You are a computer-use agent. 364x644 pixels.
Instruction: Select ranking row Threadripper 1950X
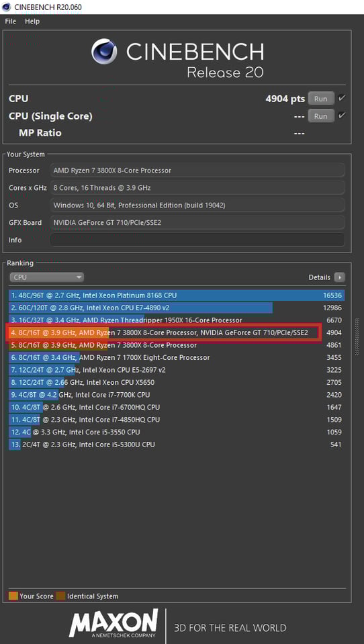[x=177, y=320]
